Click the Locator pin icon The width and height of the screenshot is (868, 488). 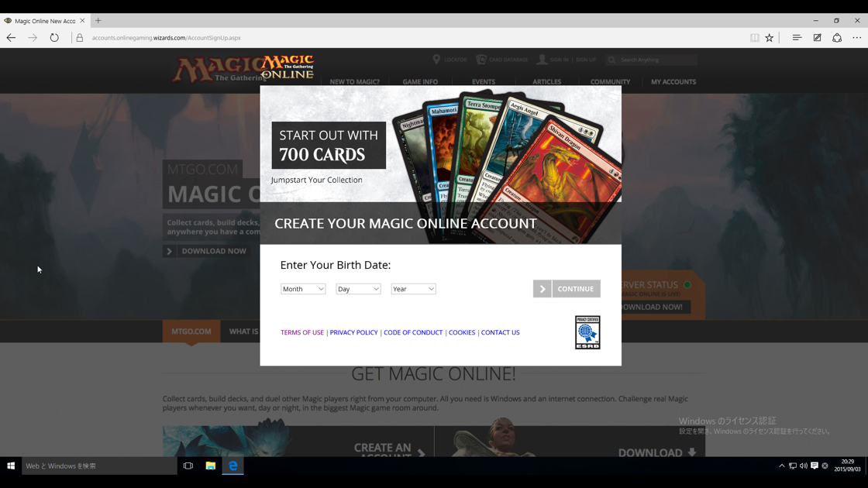436,59
